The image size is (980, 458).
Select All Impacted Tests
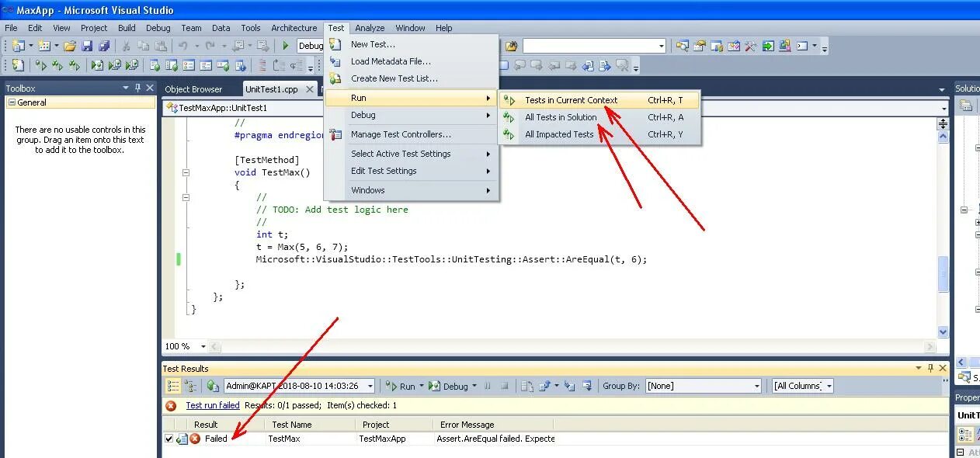click(599, 134)
